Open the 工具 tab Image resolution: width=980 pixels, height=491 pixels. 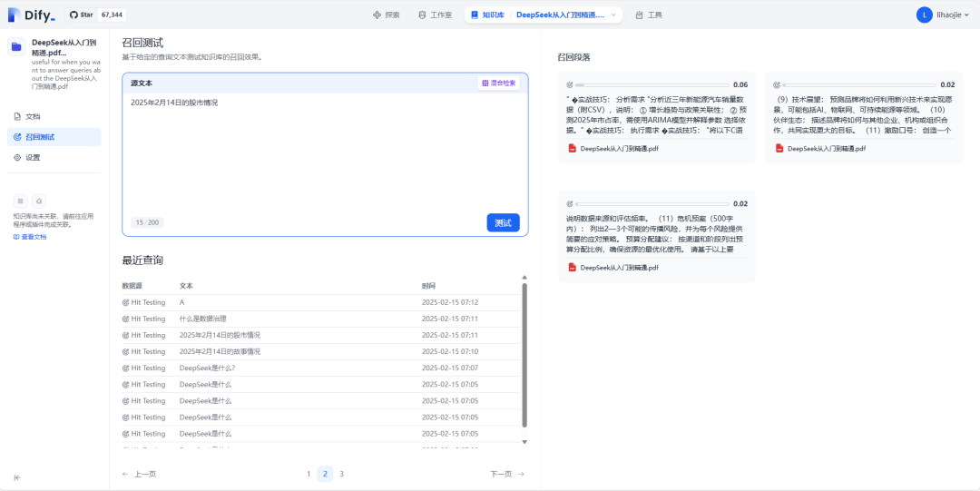[x=648, y=15]
